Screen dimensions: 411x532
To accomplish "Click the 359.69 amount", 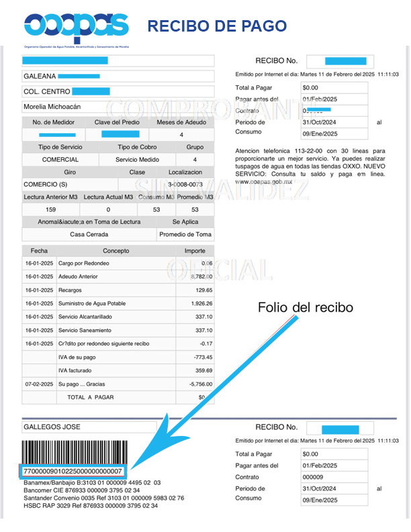I will point(204,371).
